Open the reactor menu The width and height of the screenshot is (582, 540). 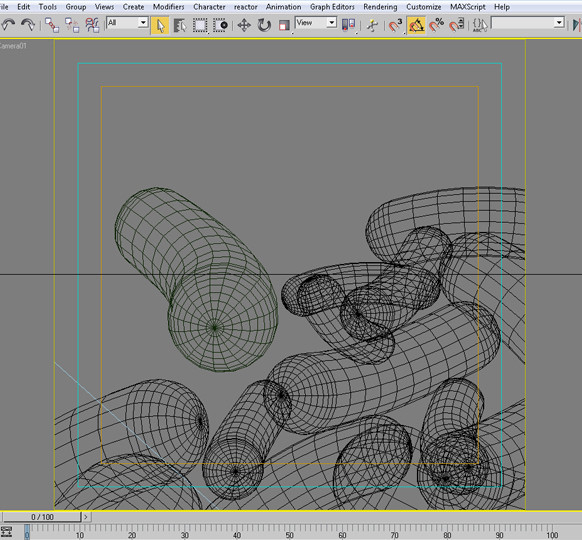point(245,7)
